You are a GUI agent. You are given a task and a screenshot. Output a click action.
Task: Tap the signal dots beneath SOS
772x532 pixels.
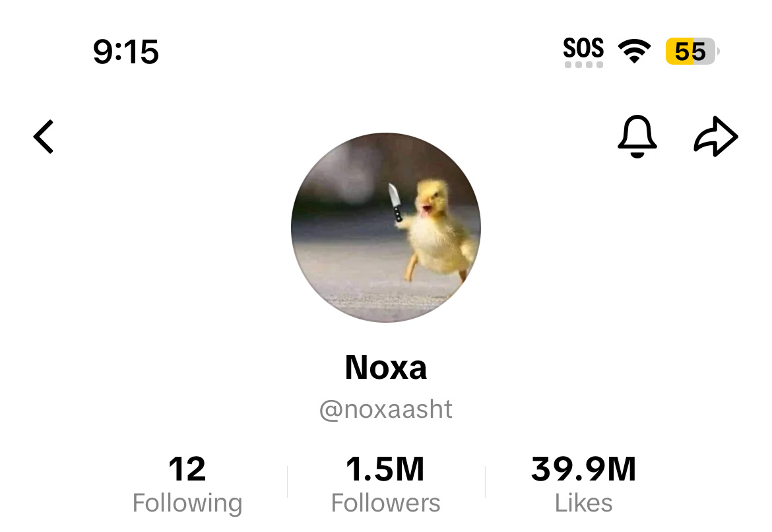(x=583, y=65)
